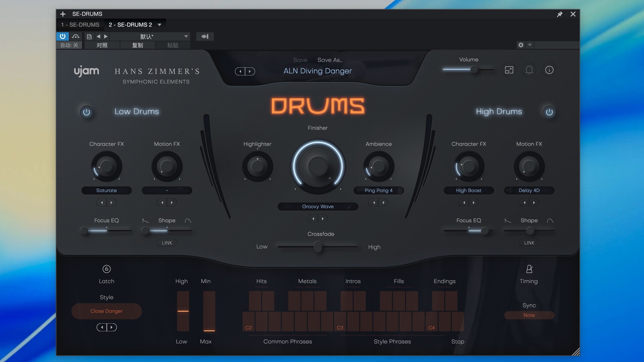Click the 复制 copy button
The width and height of the screenshot is (644, 362).
coord(138,45)
